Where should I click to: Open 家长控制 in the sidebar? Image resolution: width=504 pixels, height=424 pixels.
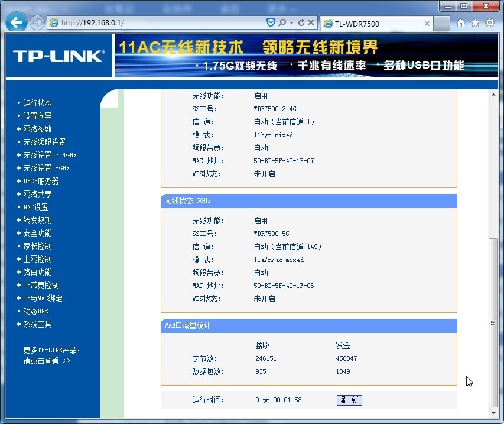pyautogui.click(x=37, y=246)
